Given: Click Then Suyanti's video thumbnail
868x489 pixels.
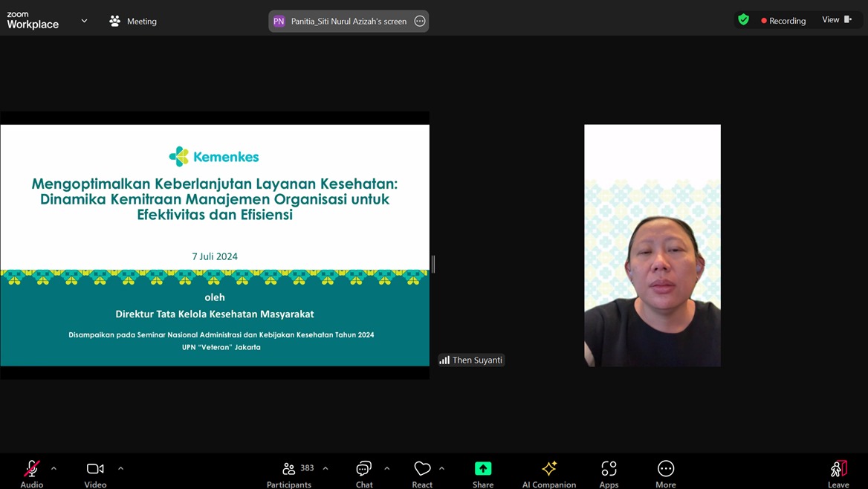Looking at the screenshot, I should click(652, 245).
